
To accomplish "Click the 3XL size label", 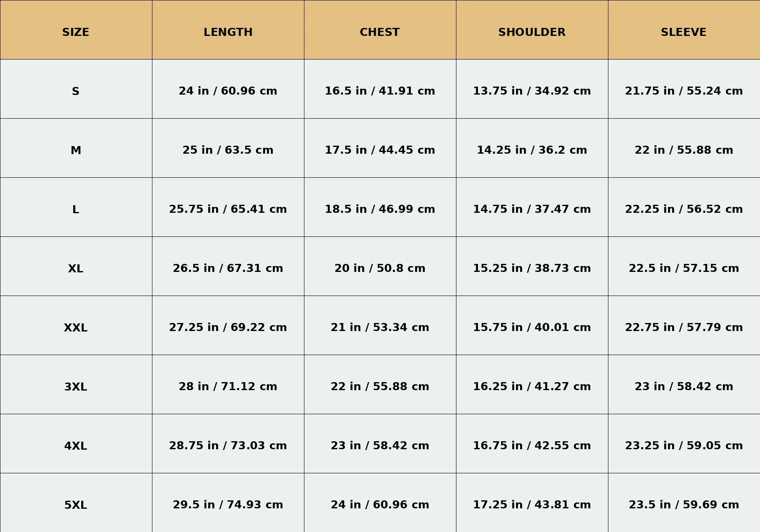I will pyautogui.click(x=76, y=387).
